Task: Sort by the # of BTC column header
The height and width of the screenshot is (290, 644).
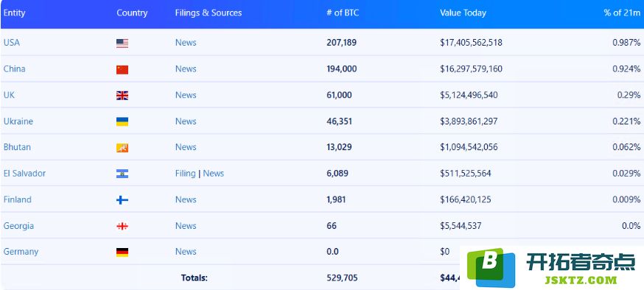Action: click(x=343, y=13)
